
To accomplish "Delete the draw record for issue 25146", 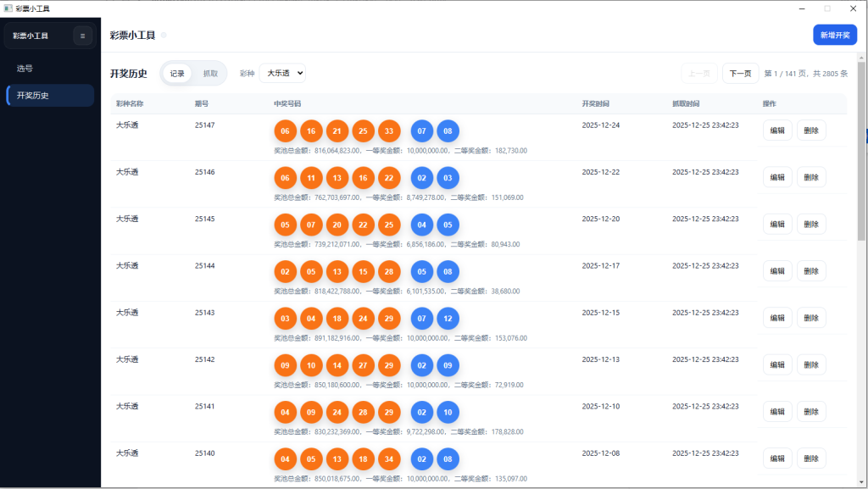I will coord(811,177).
